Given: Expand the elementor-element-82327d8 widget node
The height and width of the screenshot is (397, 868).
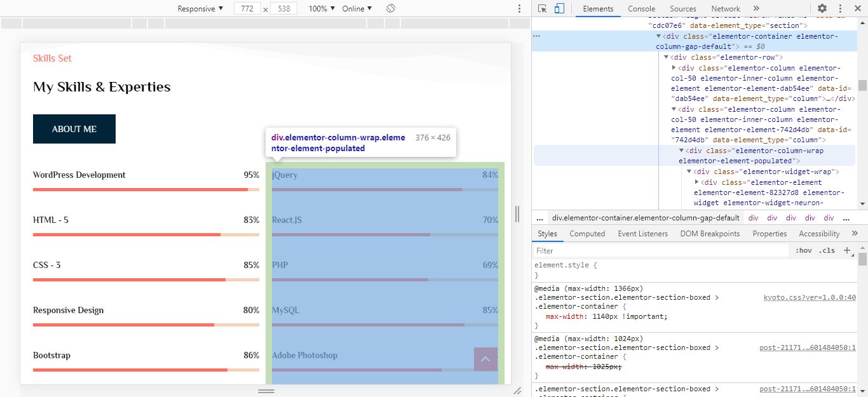Looking at the screenshot, I should [697, 182].
